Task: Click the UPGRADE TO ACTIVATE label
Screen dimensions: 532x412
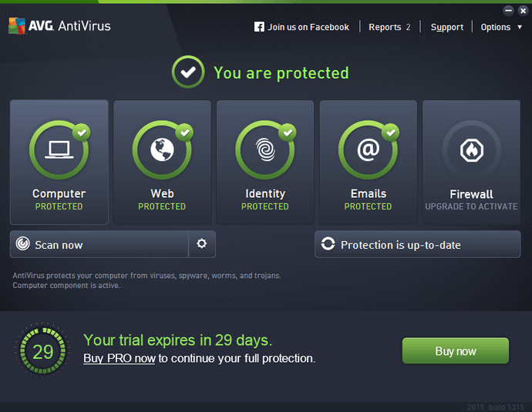Action: tap(471, 206)
